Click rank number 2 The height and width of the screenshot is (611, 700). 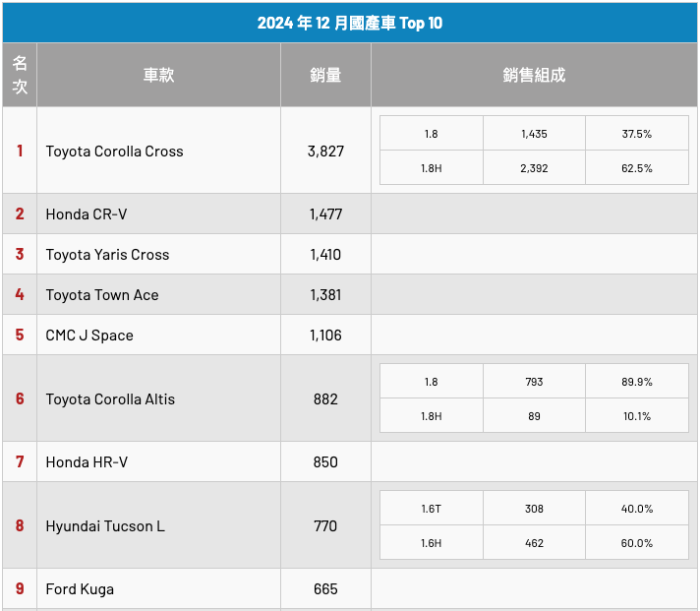[x=20, y=214]
